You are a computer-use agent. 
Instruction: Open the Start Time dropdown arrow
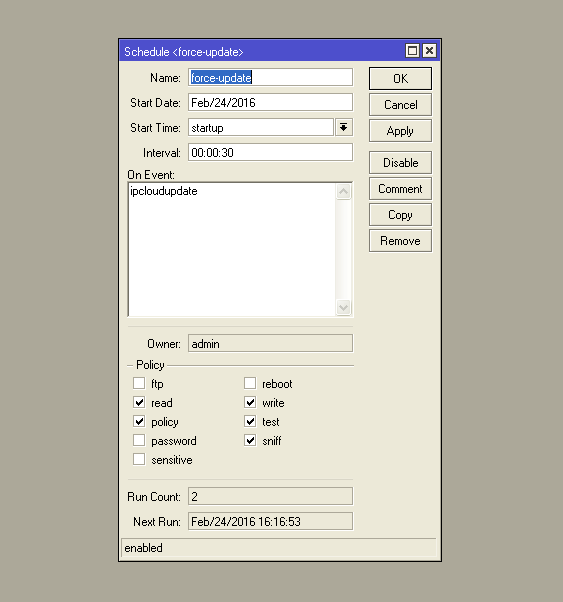click(x=344, y=127)
